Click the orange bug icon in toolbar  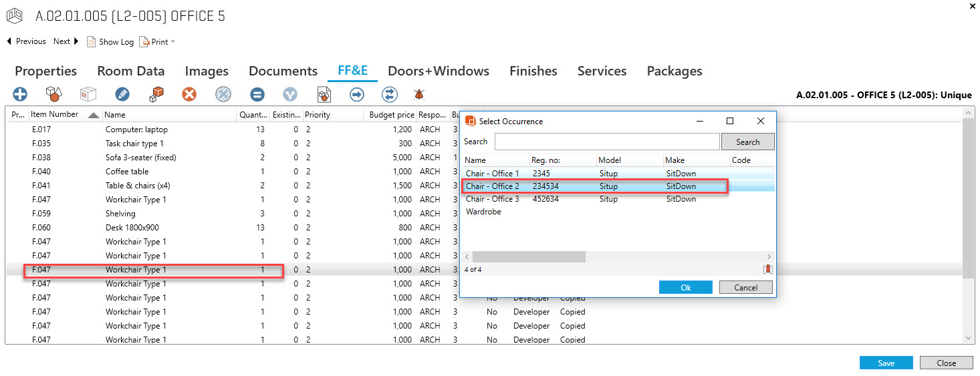point(420,94)
